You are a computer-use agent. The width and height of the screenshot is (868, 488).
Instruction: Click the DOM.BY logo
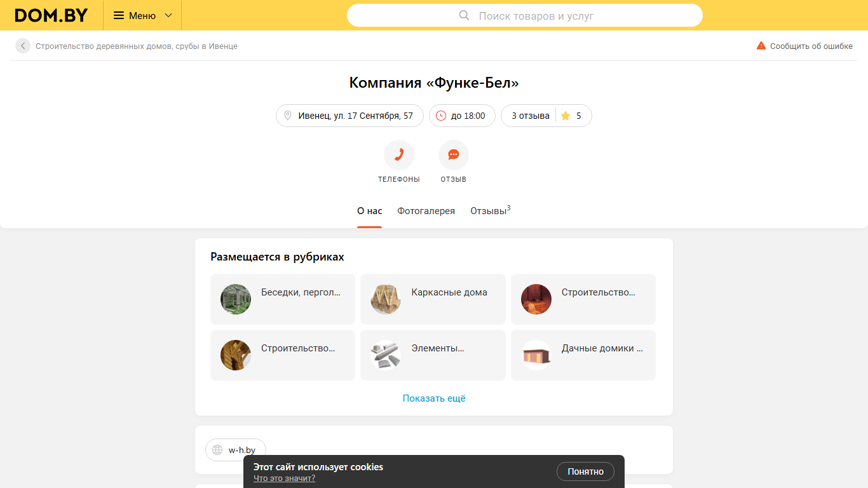(51, 15)
